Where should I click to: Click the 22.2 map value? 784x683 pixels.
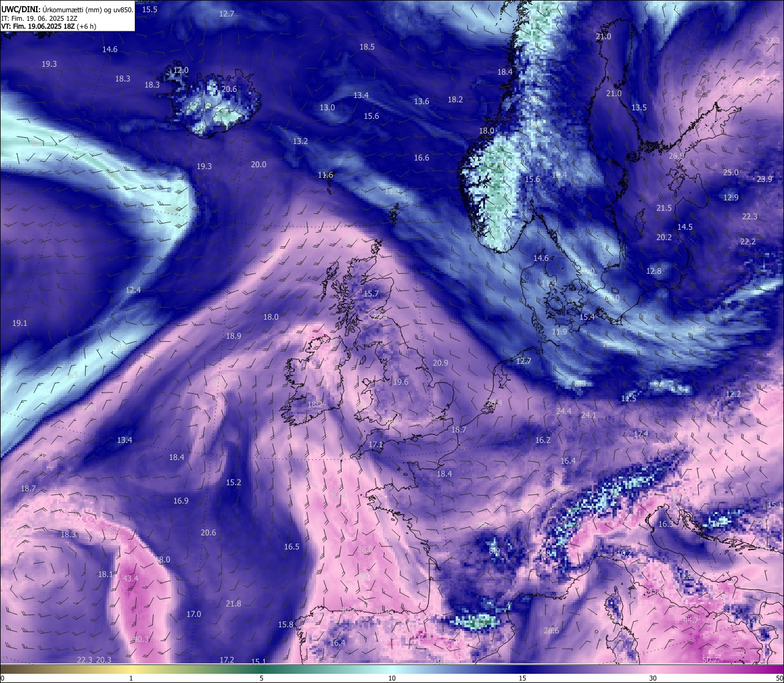(x=748, y=241)
